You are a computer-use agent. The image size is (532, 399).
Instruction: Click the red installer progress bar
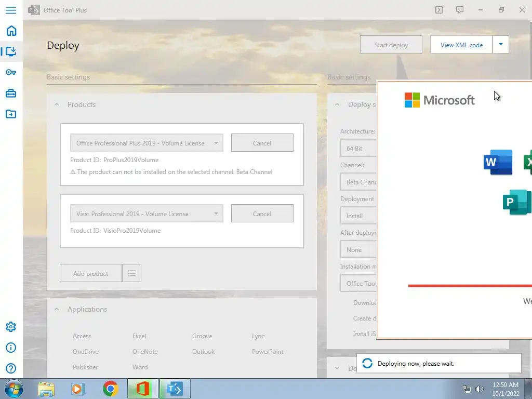[x=470, y=286]
